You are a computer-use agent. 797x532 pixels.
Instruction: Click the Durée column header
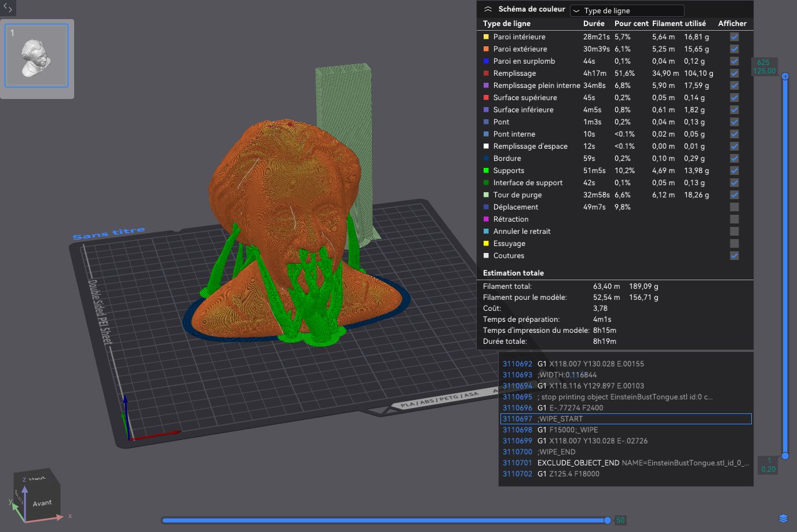point(593,24)
